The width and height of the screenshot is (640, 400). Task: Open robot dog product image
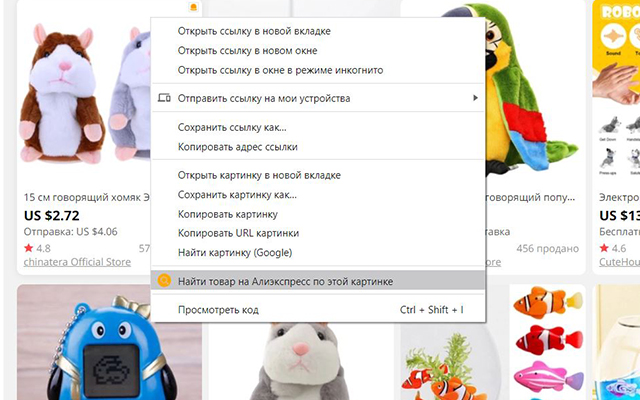click(616, 92)
